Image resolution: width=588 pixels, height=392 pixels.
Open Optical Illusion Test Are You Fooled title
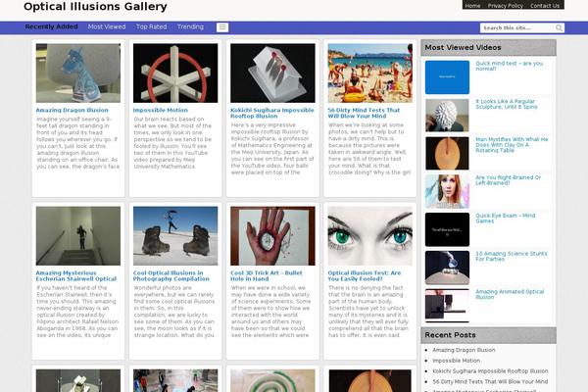coord(365,275)
